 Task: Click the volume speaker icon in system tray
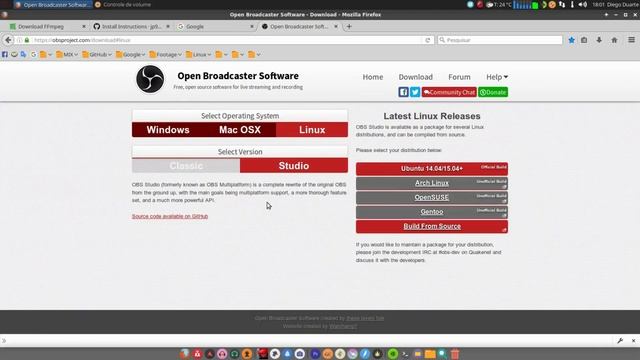(x=582, y=4)
